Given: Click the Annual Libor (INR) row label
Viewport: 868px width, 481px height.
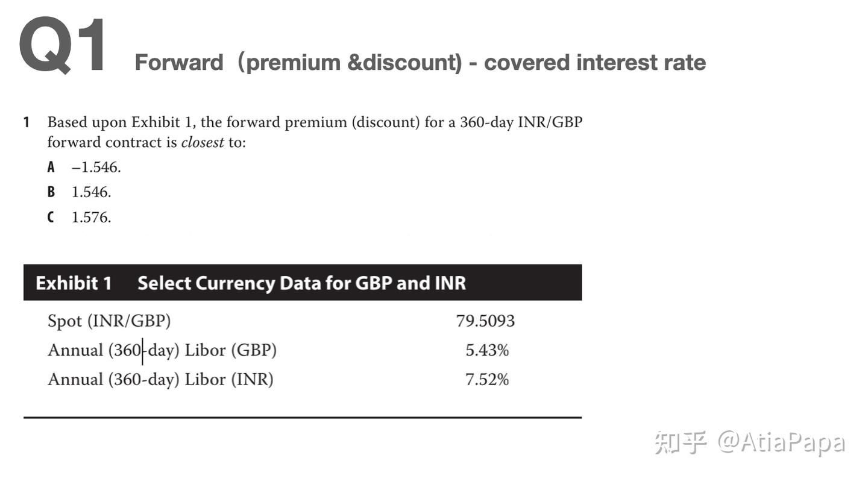Looking at the screenshot, I should coord(160,380).
